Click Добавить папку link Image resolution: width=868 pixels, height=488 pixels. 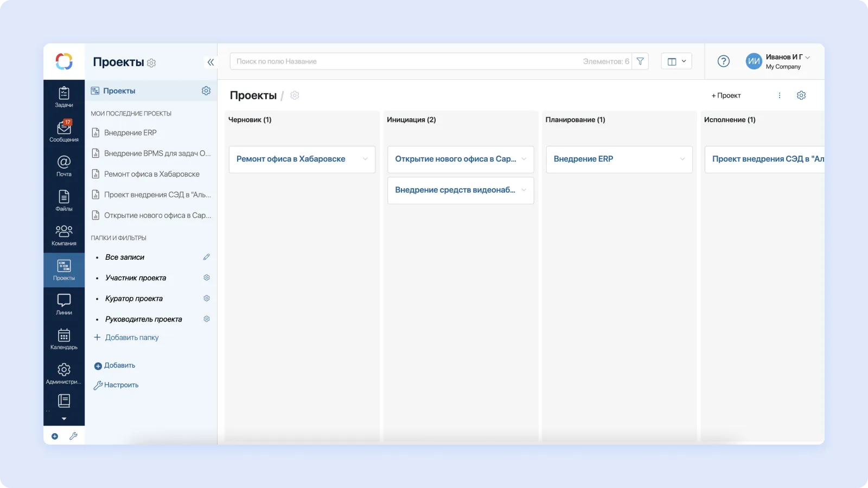tap(131, 337)
